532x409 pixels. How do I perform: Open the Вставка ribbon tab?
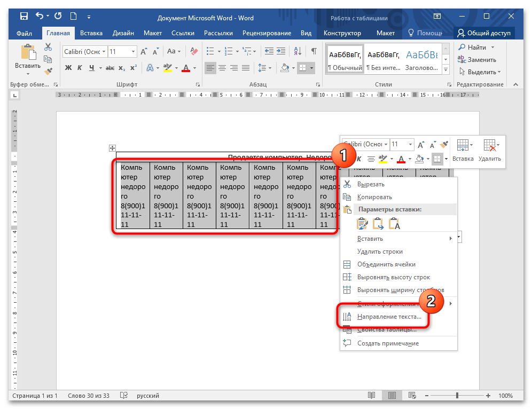coord(91,33)
